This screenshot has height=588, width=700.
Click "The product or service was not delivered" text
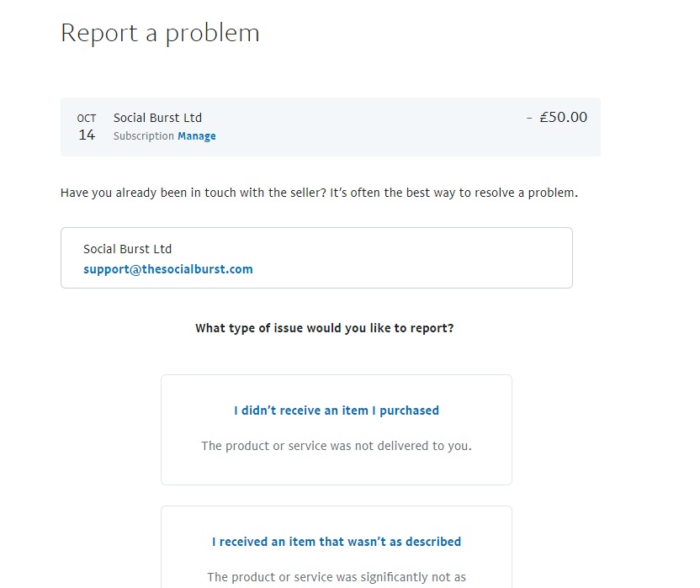(x=337, y=446)
